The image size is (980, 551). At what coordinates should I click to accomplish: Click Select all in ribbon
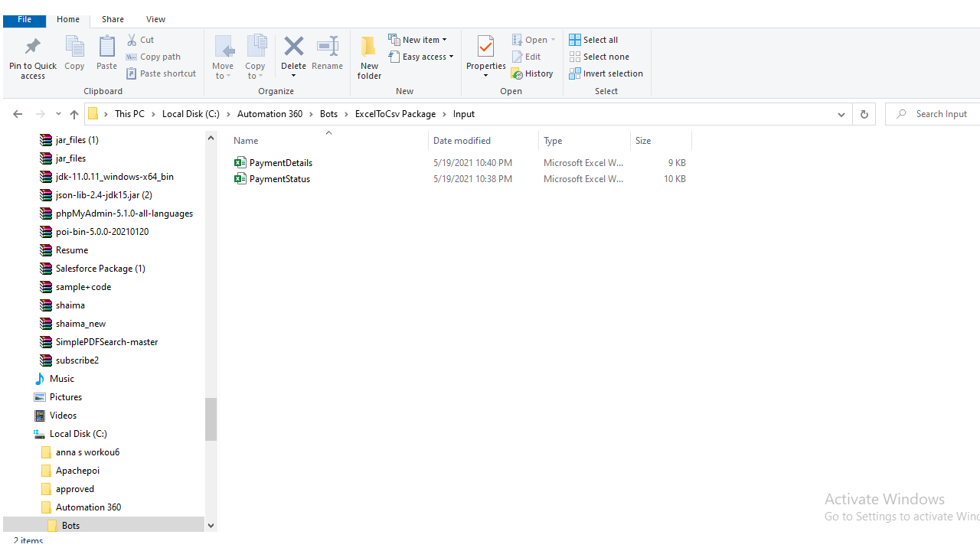coord(593,40)
